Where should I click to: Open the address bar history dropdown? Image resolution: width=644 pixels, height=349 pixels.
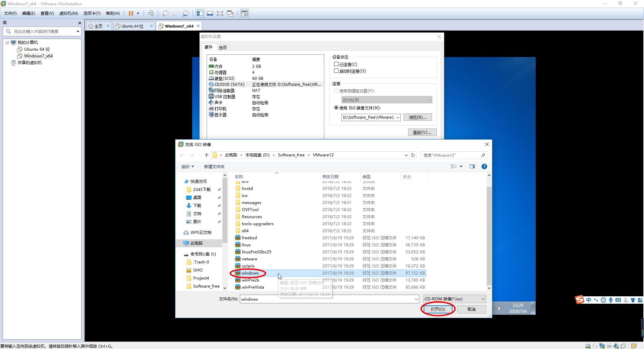coord(406,155)
